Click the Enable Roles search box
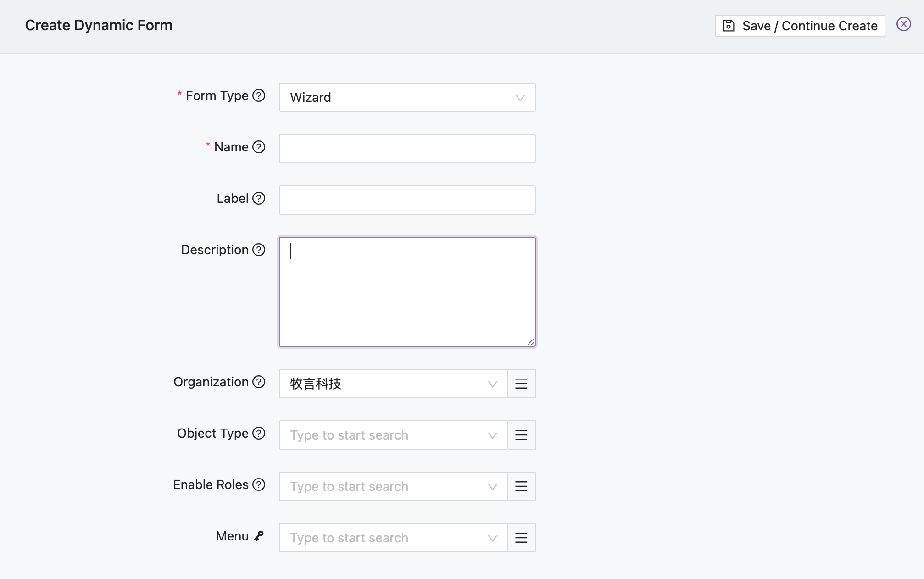924x579 pixels. click(x=392, y=486)
